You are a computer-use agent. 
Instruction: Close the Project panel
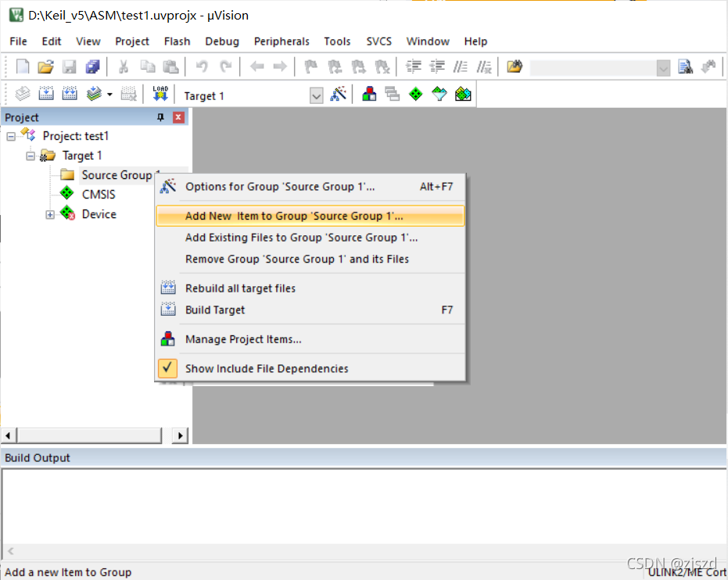pos(178,117)
